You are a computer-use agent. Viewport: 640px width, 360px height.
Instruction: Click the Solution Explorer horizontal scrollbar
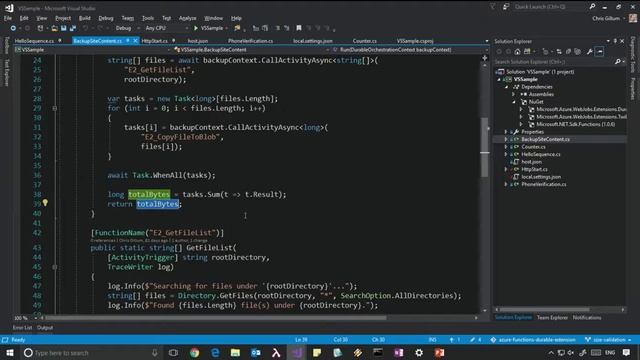pos(544,310)
